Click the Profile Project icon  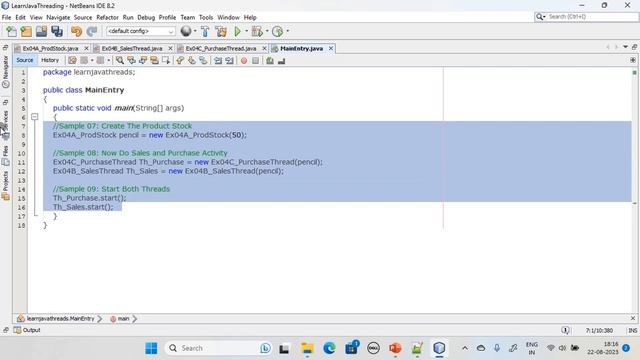(278, 31)
